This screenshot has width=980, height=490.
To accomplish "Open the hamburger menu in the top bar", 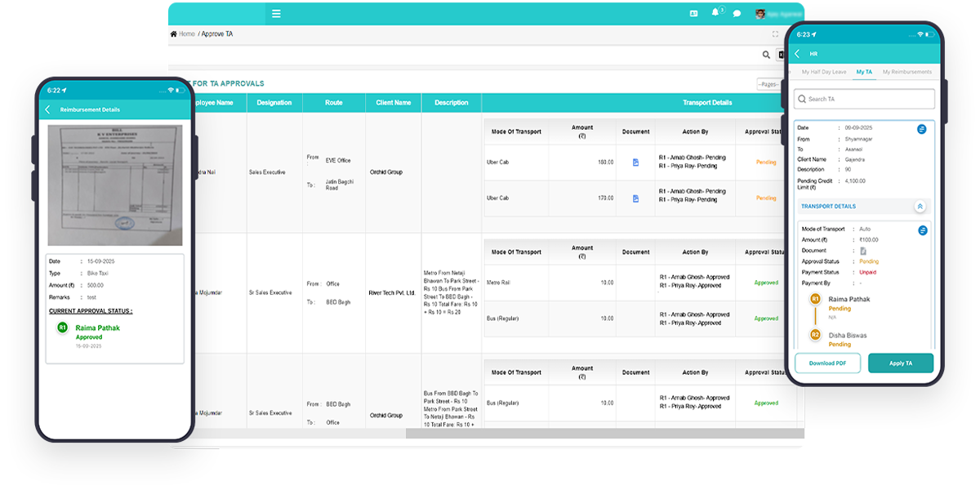I will coord(277,14).
